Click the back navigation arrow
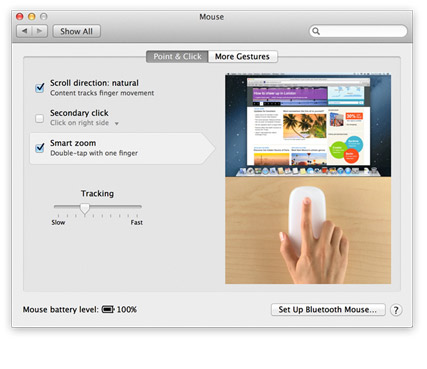The image size is (427, 369). pyautogui.click(x=24, y=31)
